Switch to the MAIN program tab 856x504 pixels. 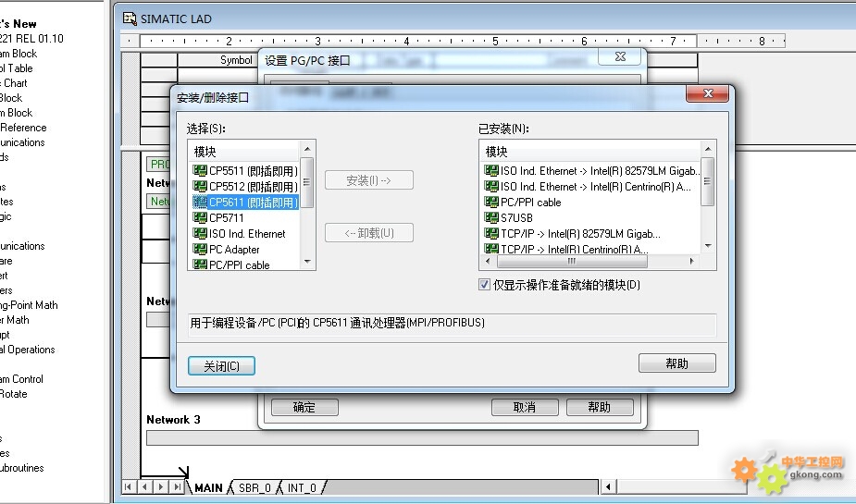click(x=208, y=487)
